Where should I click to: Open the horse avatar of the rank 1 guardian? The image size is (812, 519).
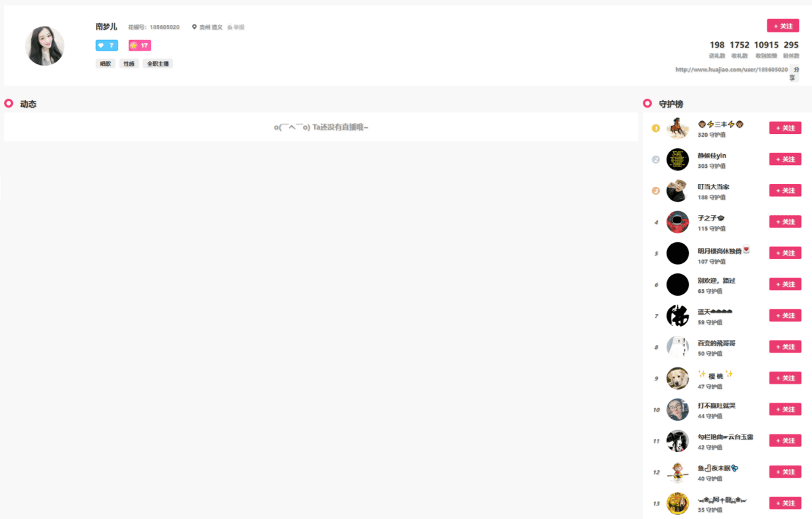click(x=677, y=128)
